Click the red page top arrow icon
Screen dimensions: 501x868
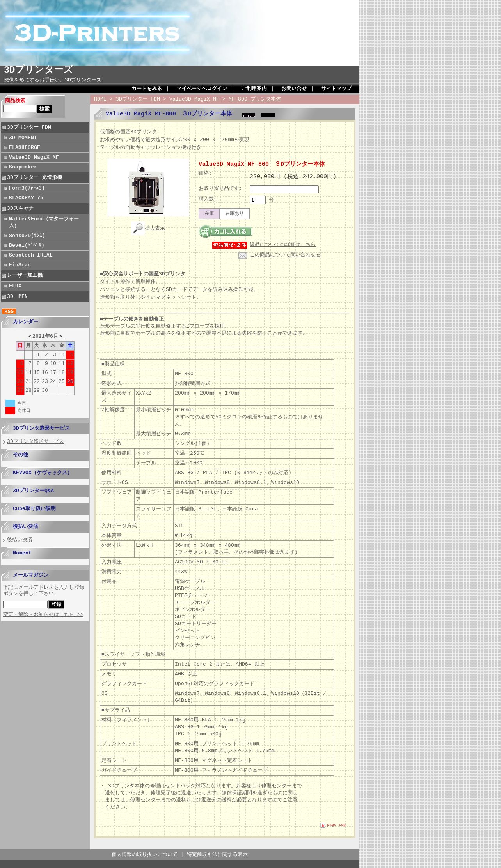click(323, 825)
